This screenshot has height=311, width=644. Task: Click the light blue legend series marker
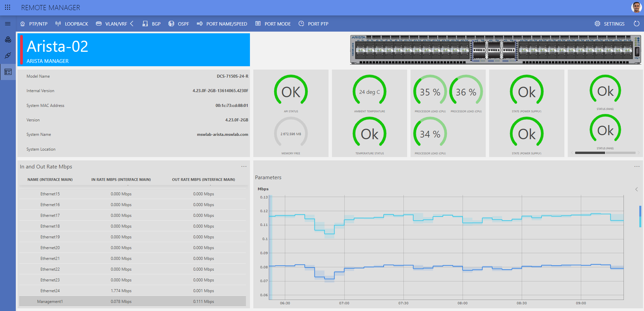(640, 222)
